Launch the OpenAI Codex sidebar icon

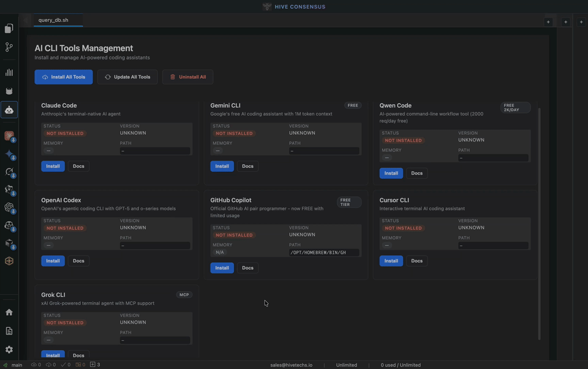(x=9, y=208)
